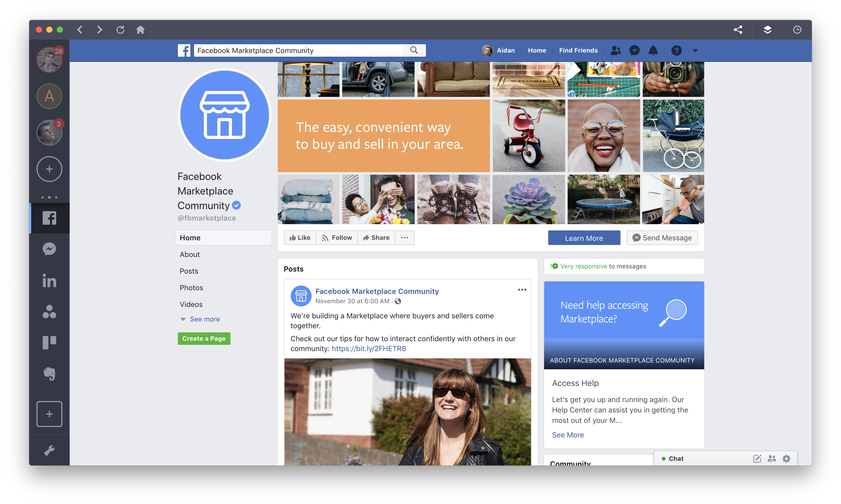
Task: Open the post's photo of smiling woman
Action: pos(407,412)
